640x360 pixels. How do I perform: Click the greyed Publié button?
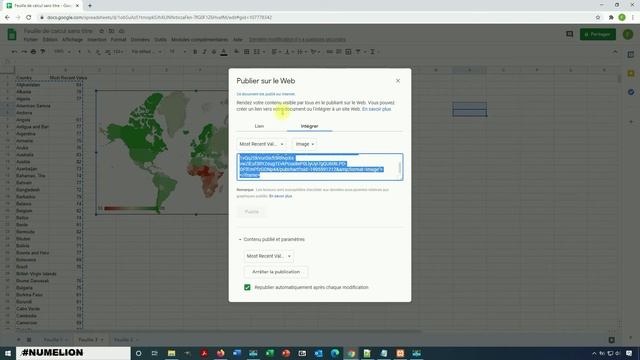tap(251, 212)
